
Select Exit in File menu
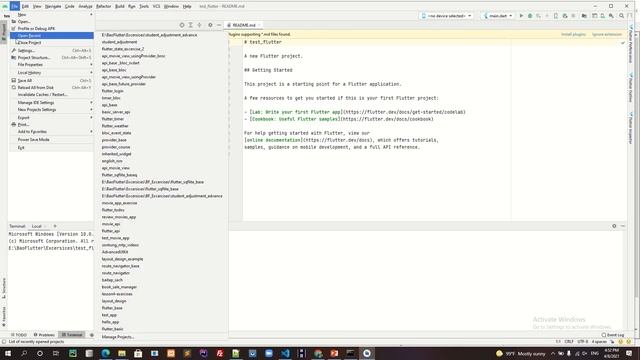(51, 148)
